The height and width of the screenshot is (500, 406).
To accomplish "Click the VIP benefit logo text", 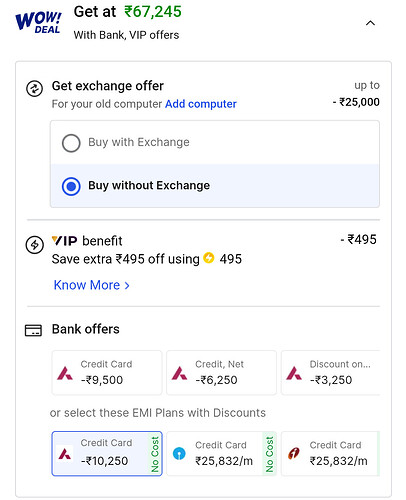I will [x=65, y=241].
